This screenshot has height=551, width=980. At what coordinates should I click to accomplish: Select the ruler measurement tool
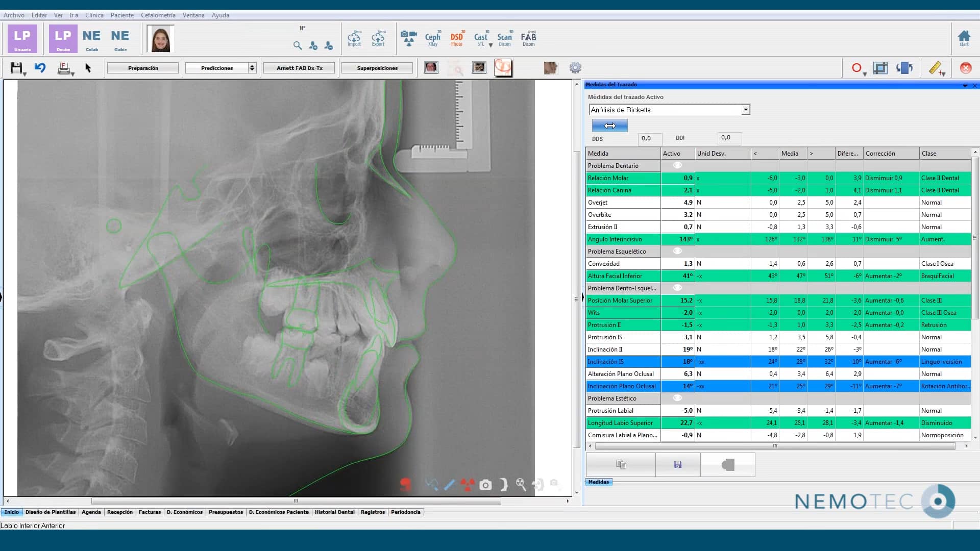pyautogui.click(x=935, y=68)
